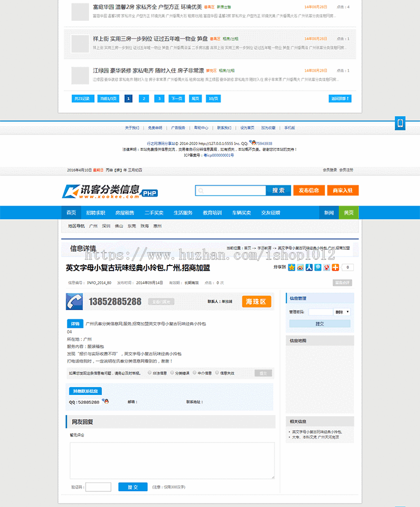Image resolution: width=420 pixels, height=507 pixels.
Task: Open 房屋租售 nav tab
Action: tap(124, 212)
